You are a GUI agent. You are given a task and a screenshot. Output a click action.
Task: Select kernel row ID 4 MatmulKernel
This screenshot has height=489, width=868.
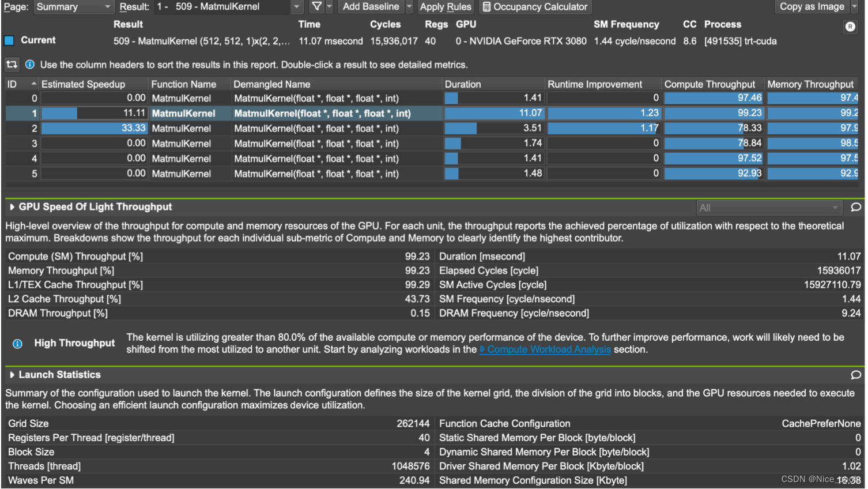[432, 158]
